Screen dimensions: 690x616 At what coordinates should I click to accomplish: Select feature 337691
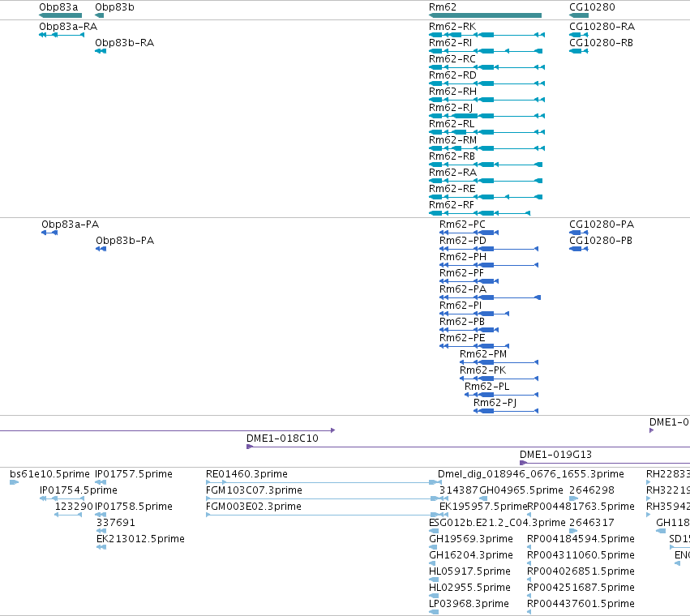tap(101, 531)
